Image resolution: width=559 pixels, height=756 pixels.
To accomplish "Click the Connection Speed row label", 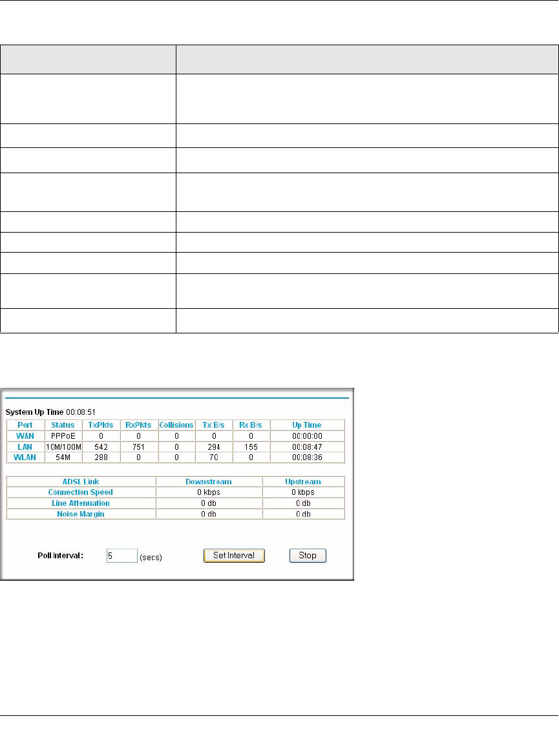I will click(81, 492).
